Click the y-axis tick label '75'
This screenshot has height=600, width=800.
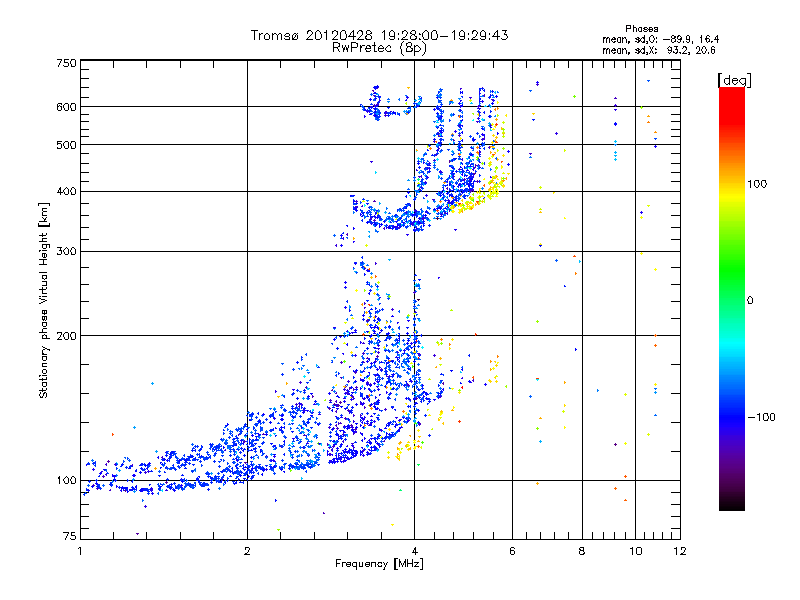pos(70,536)
